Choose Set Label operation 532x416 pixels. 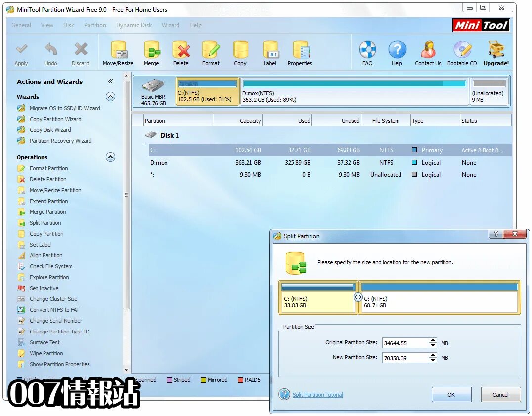pos(41,245)
